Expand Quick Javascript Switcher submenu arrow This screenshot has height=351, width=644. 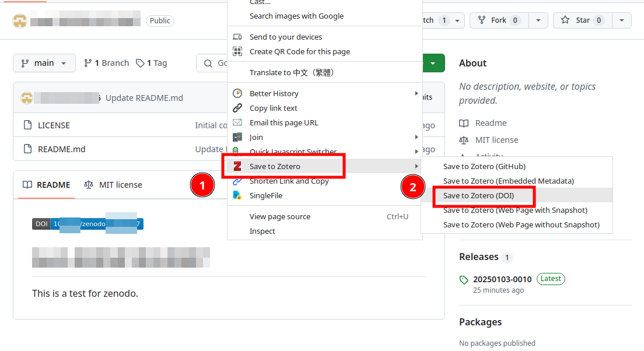(416, 152)
